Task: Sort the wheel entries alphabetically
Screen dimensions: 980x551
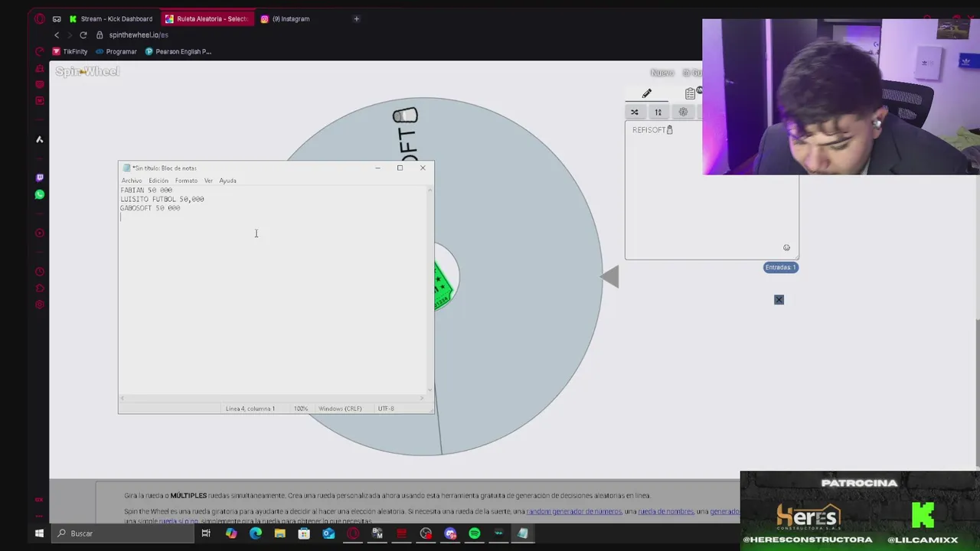Action: point(658,112)
